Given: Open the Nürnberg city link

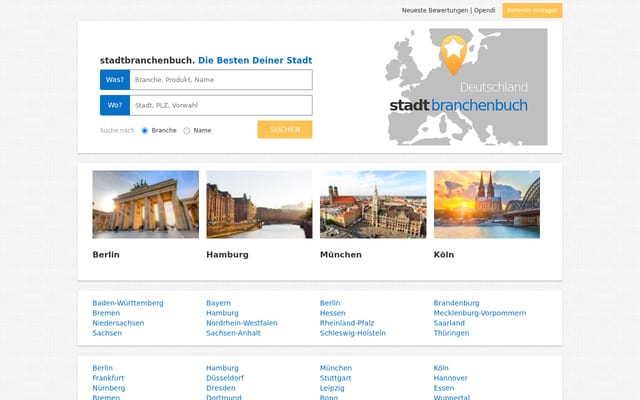Looking at the screenshot, I should 109,388.
